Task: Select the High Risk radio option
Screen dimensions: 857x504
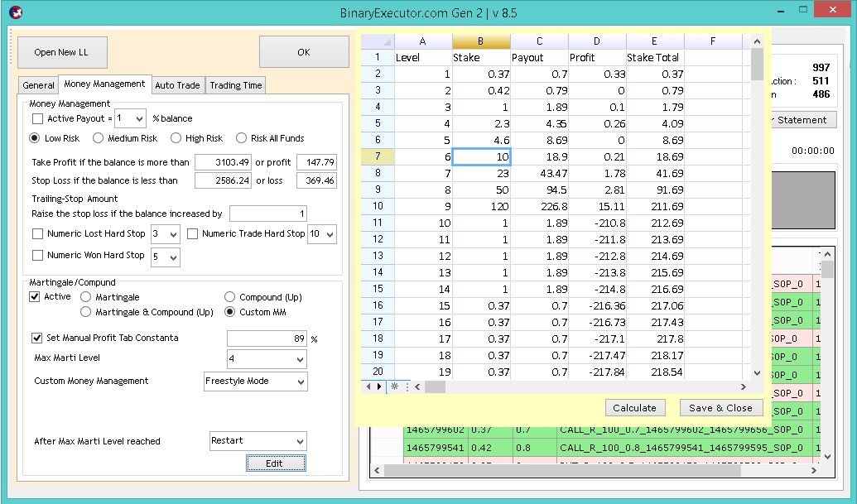Action: point(176,138)
